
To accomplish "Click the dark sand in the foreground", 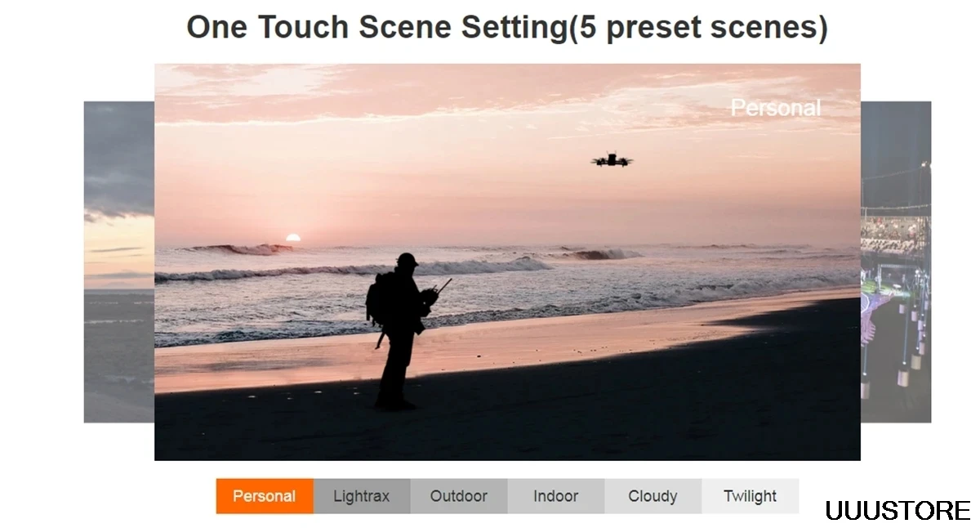I will click(x=572, y=409).
